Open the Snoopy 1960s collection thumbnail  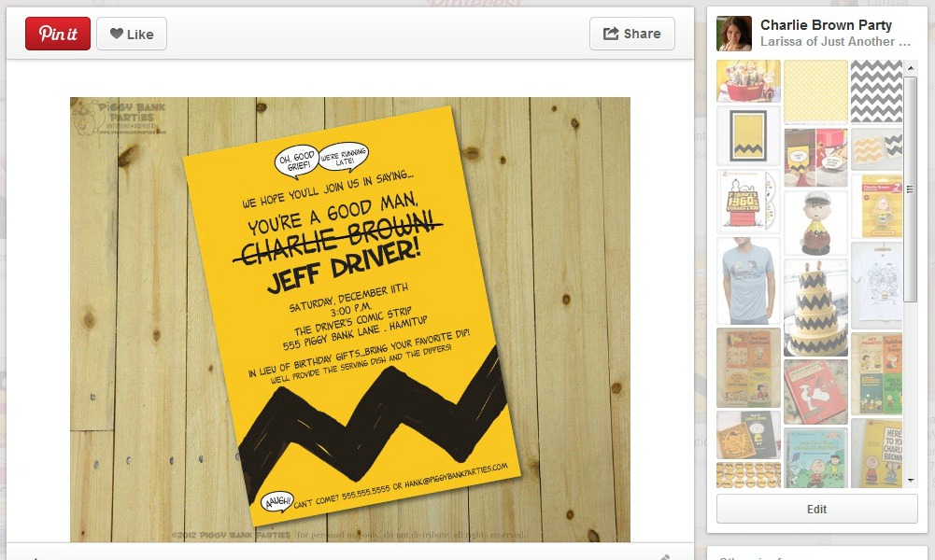[748, 201]
